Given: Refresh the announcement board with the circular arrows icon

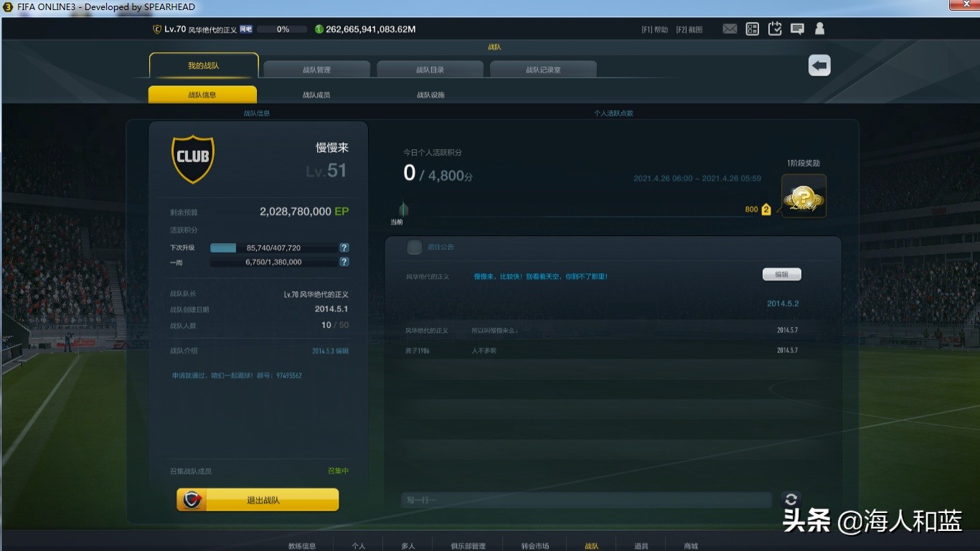Looking at the screenshot, I should [x=791, y=499].
